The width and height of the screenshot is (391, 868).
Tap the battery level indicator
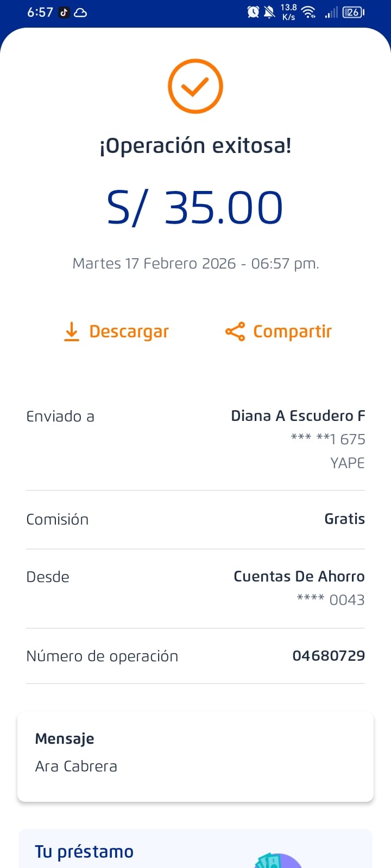(x=354, y=12)
